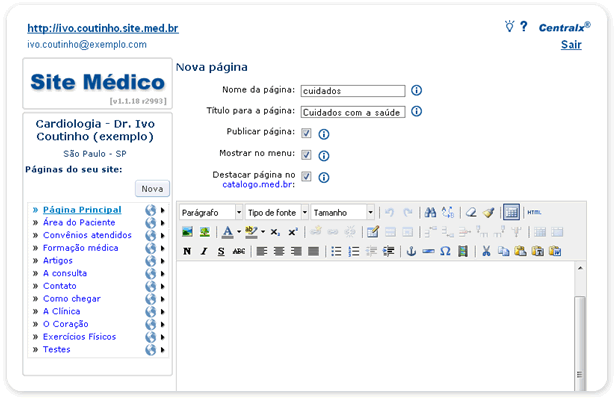The height and width of the screenshot is (400, 615).
Task: Switch to HTML source view
Action: [x=534, y=212]
